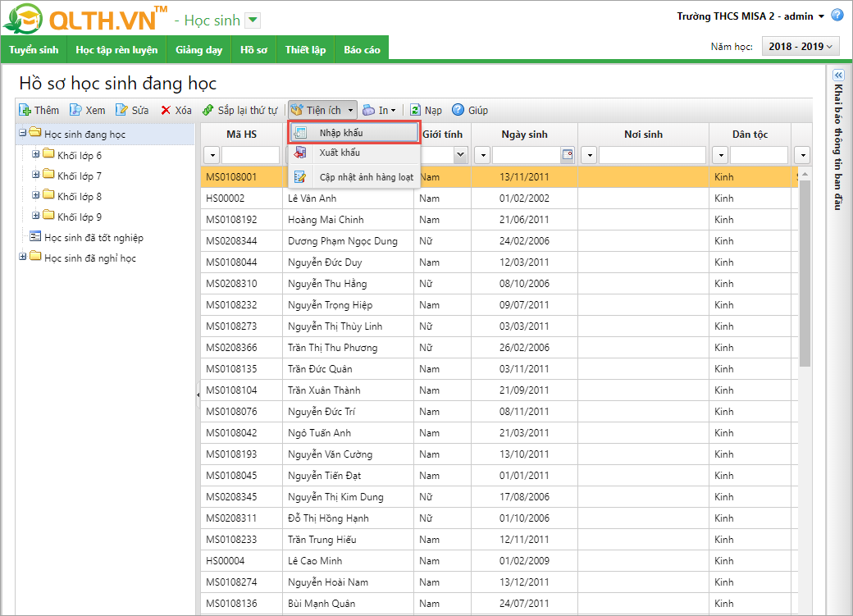This screenshot has width=853, height=616.
Task: Click the Thêm (add) toolbar icon
Action: pyautogui.click(x=25, y=110)
